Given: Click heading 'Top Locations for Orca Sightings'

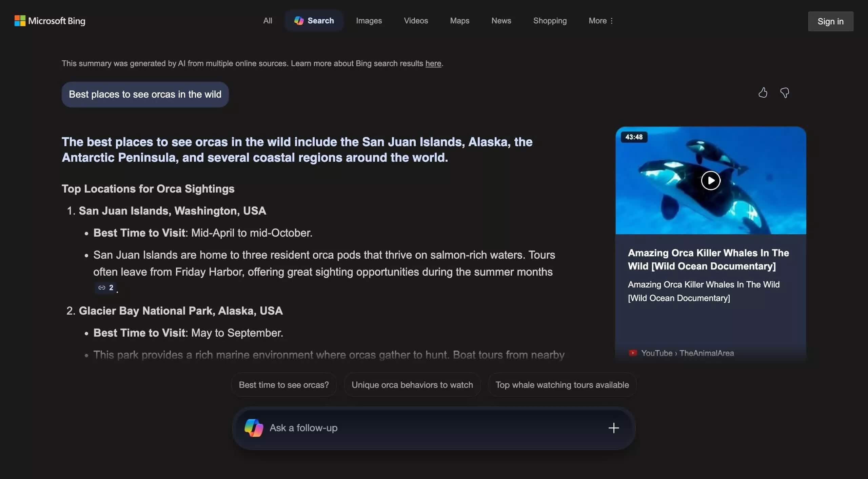Looking at the screenshot, I should 148,188.
